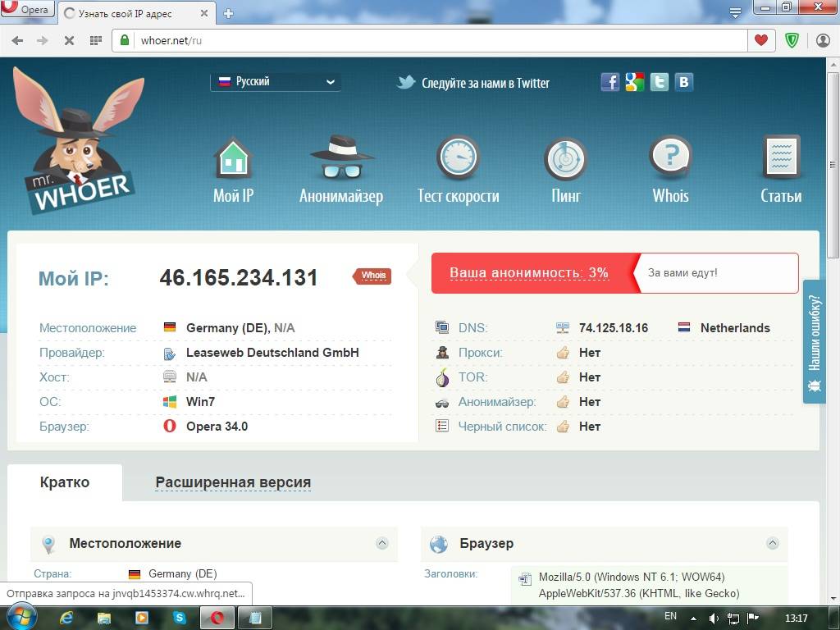Viewport: 840px width, 630px height.
Task: Collapse the 'Местоположение' section chevron
Action: point(382,543)
